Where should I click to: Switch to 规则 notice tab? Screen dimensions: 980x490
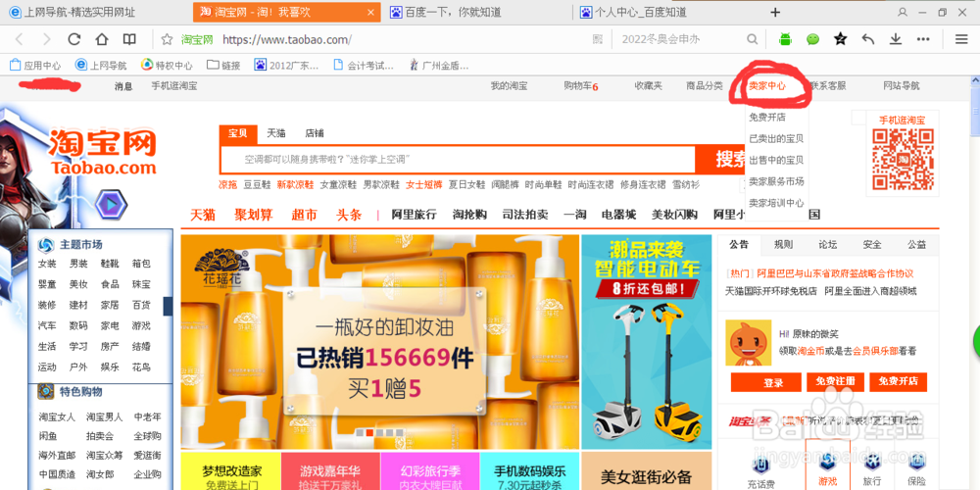(x=783, y=244)
